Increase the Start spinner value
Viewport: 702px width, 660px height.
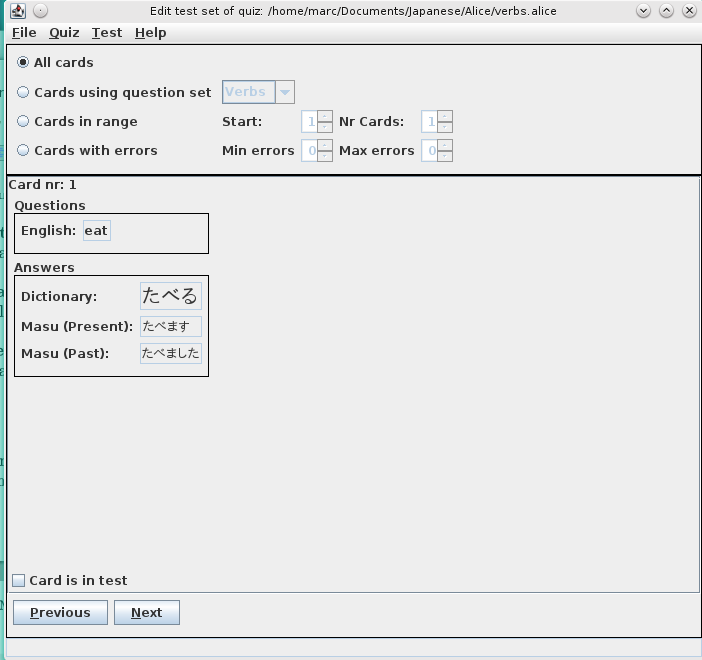[x=325, y=116]
